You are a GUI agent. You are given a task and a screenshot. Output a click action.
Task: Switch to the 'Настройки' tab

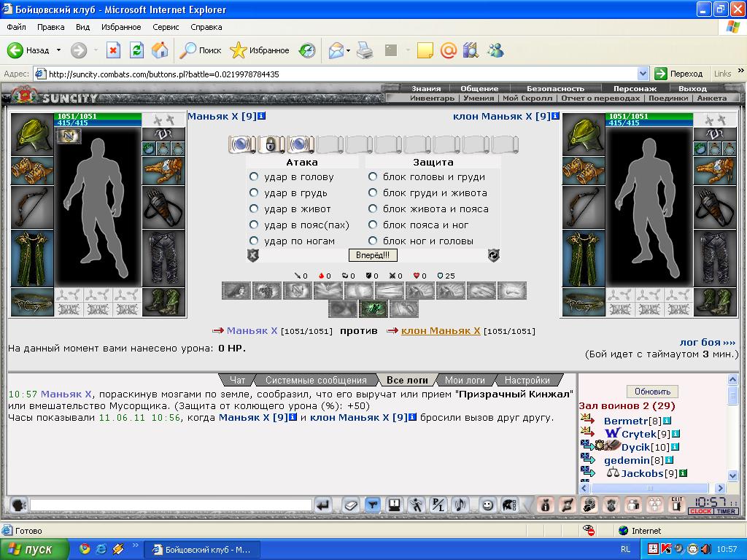click(x=527, y=380)
